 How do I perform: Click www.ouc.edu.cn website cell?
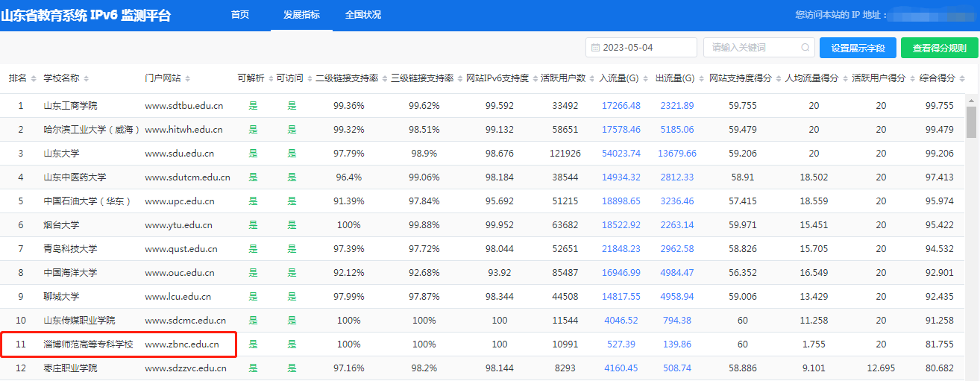click(x=180, y=273)
